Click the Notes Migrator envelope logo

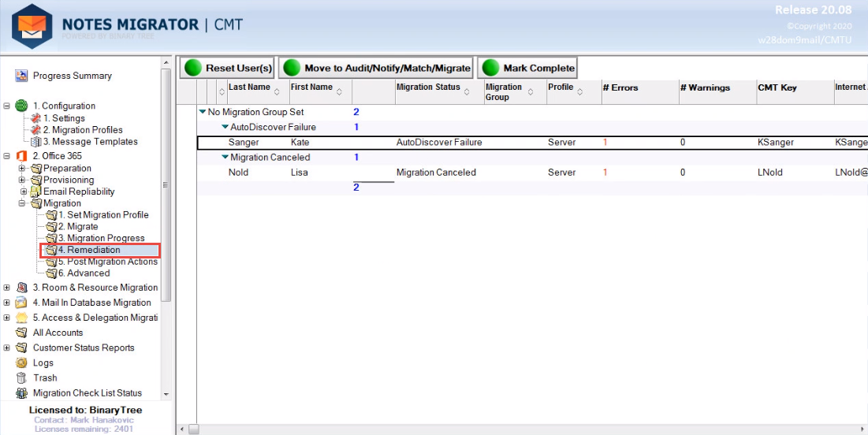point(32,26)
